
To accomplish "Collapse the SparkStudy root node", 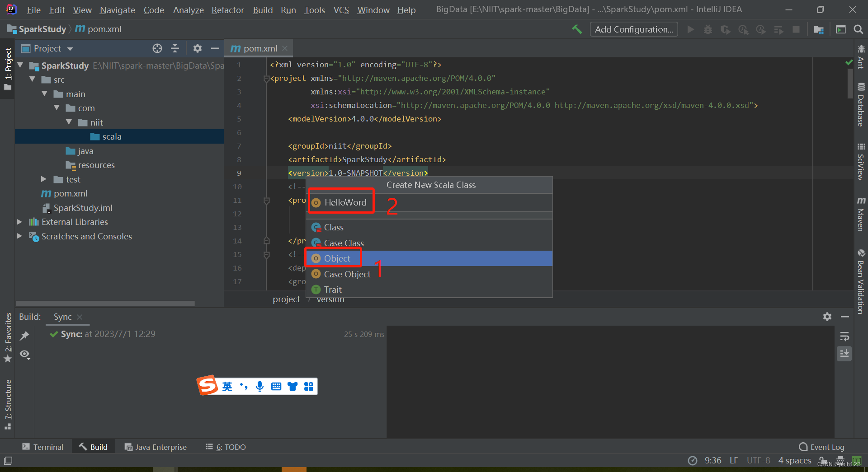I will (20, 65).
